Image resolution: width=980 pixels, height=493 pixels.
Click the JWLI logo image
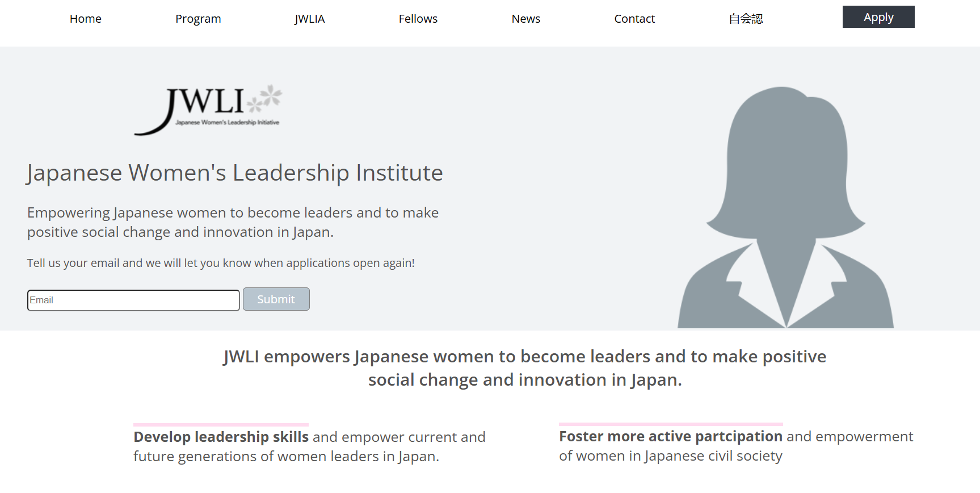pos(207,110)
